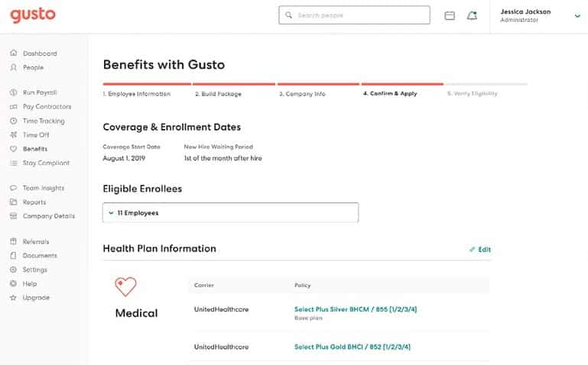Go to step 2 Build Package
This screenshot has width=588, height=365.
click(x=218, y=94)
